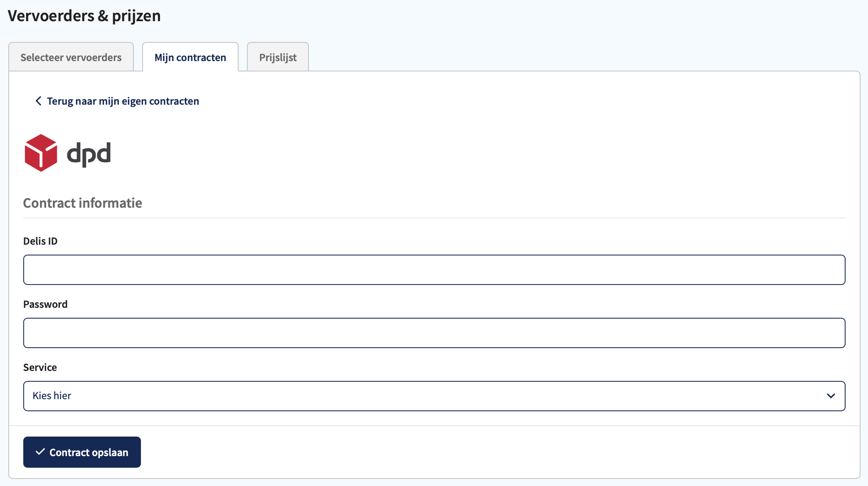This screenshot has height=486, width=868.
Task: Open the Service dropdown showing Kies hier
Action: pos(434,396)
